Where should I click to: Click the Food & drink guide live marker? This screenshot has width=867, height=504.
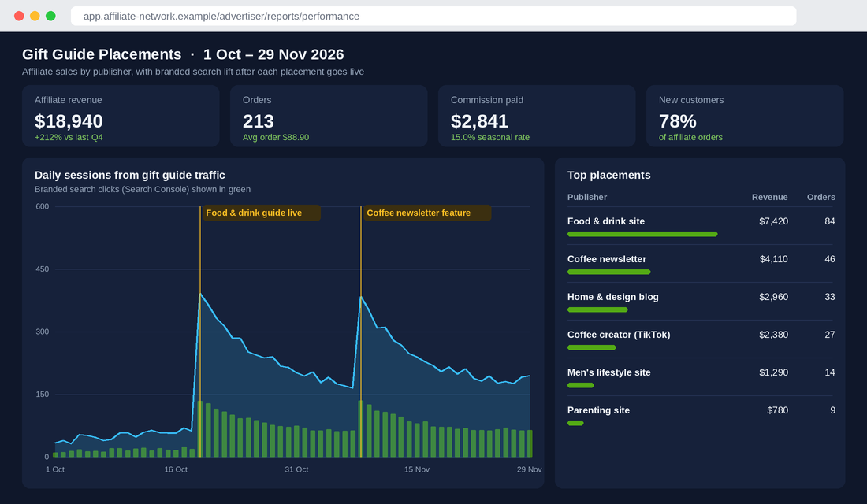click(x=262, y=213)
